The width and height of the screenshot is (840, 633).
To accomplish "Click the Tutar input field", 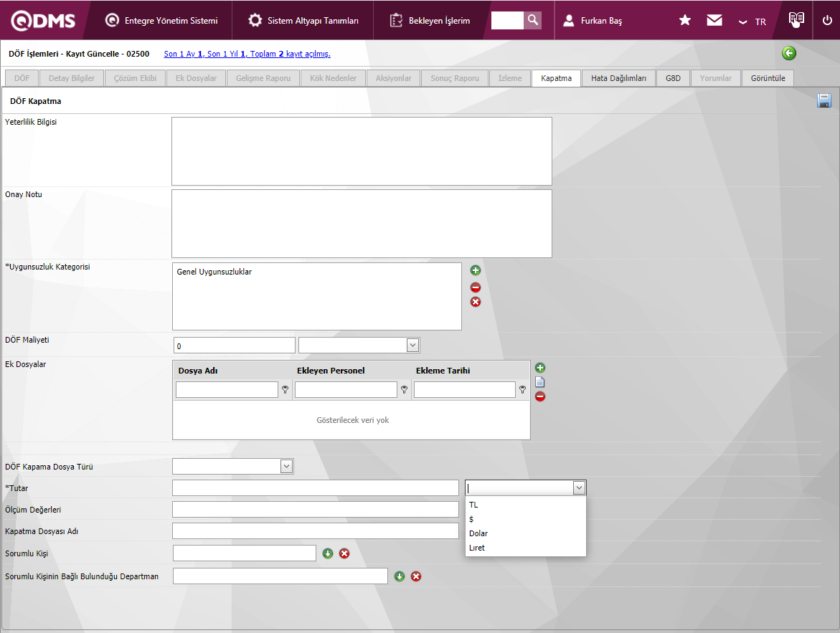I will (x=316, y=488).
